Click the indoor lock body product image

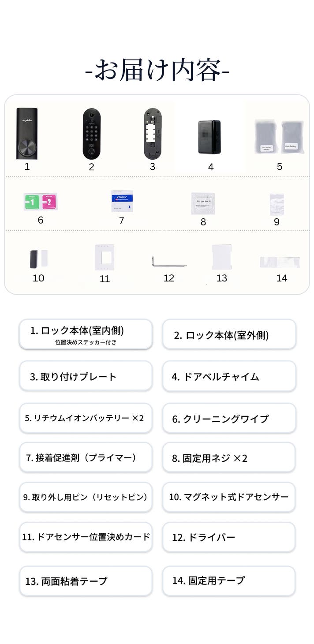27,133
